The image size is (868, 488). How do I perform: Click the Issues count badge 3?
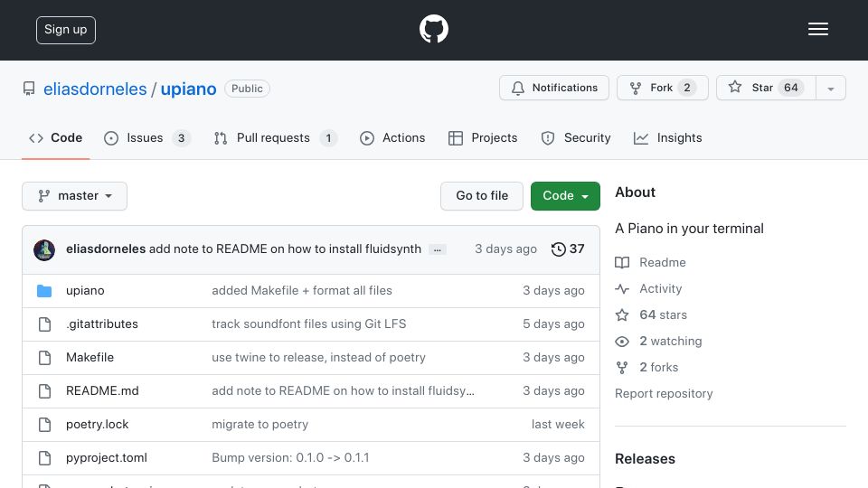[181, 137]
